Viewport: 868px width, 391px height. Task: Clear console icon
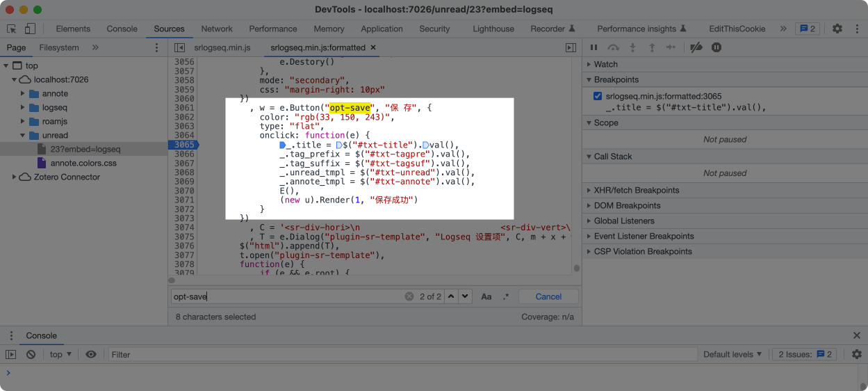click(31, 354)
